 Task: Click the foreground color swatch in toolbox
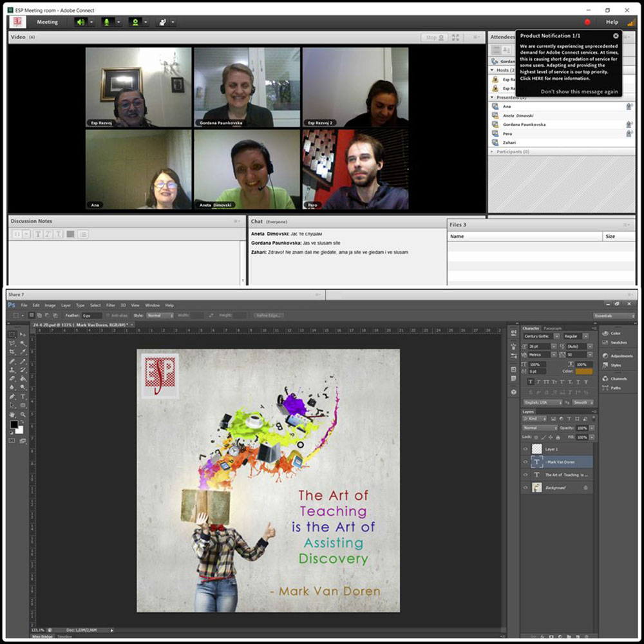pos(14,424)
